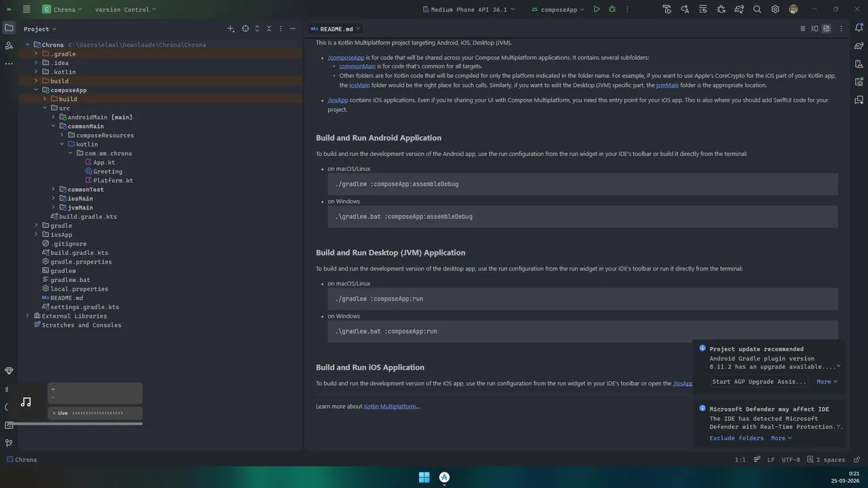Open Version Control dropdown
The height and width of the screenshot is (488, 868).
tap(125, 9)
